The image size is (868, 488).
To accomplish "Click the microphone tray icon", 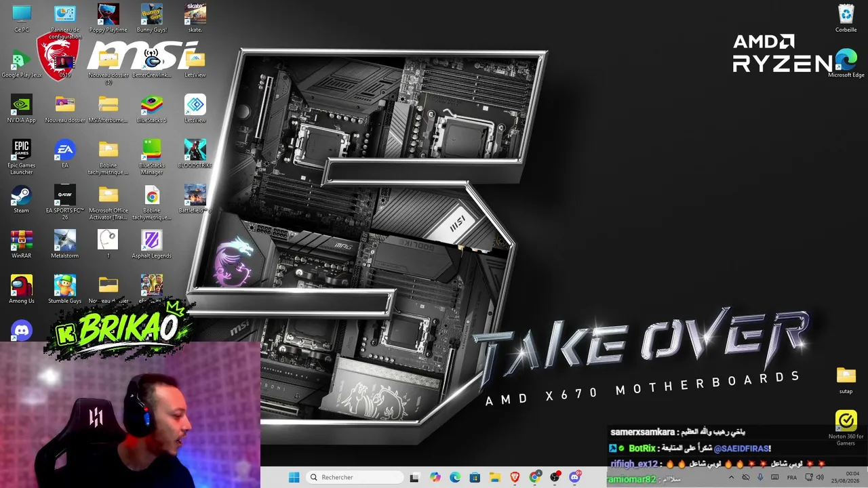I will (760, 477).
